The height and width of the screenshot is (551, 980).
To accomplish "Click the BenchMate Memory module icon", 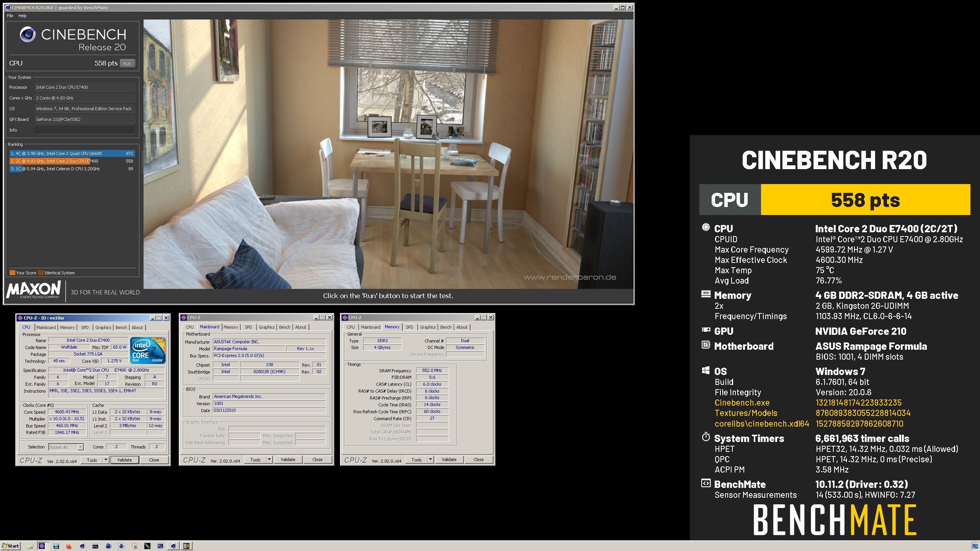I will coord(706,294).
